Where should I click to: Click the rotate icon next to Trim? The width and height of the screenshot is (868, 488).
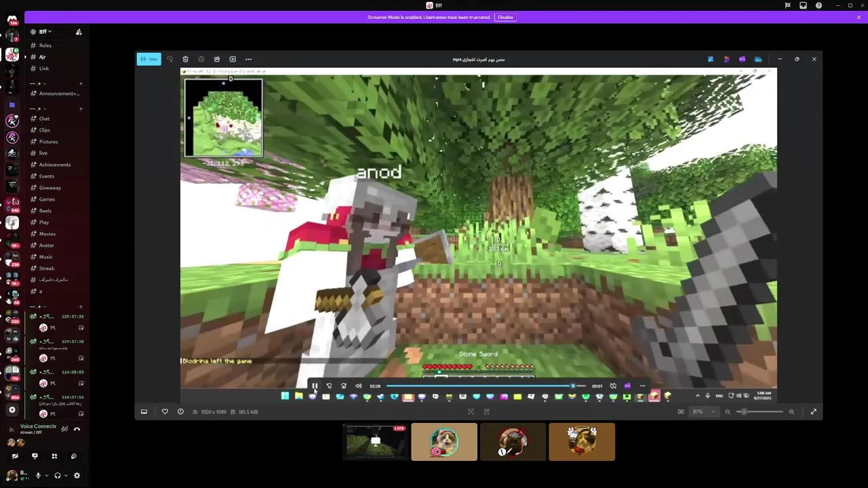(170, 59)
